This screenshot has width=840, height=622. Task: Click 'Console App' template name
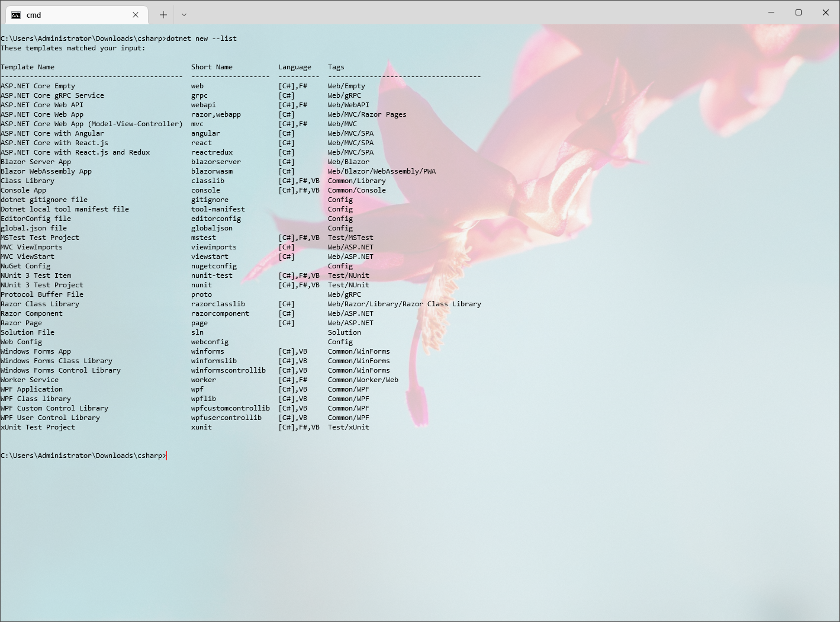pyautogui.click(x=23, y=190)
